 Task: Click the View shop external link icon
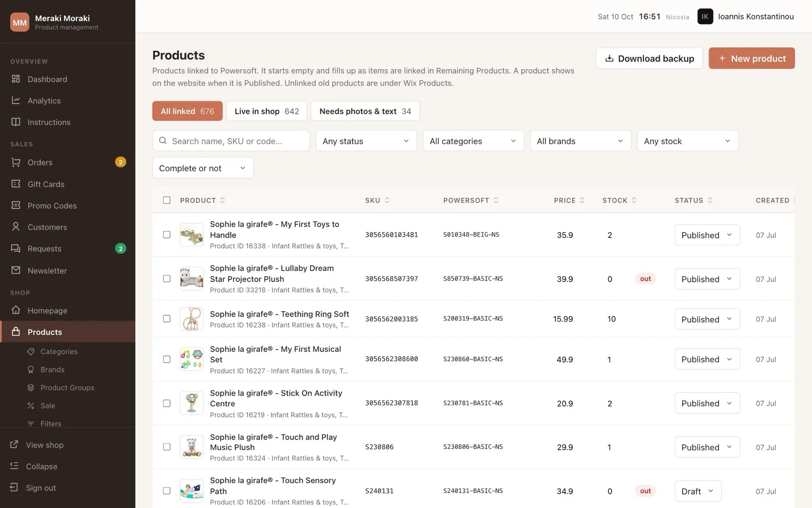[x=14, y=444]
